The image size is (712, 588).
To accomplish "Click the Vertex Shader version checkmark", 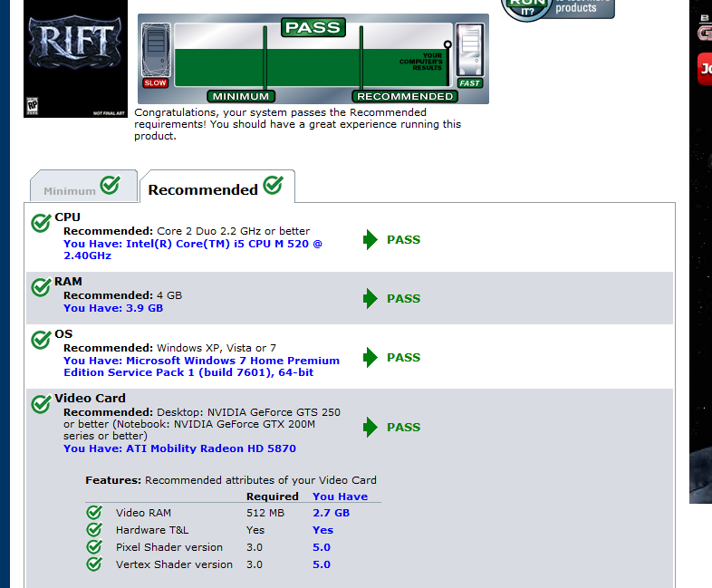I will pyautogui.click(x=94, y=564).
